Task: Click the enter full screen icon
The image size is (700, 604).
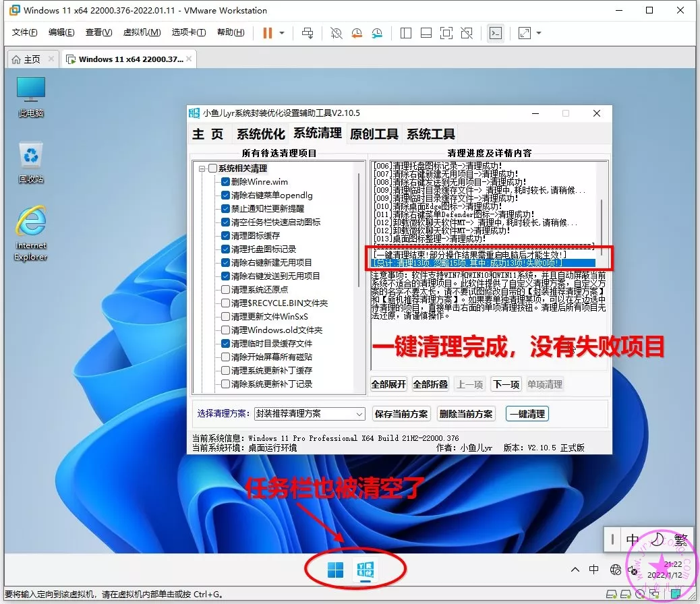Action: (446, 33)
